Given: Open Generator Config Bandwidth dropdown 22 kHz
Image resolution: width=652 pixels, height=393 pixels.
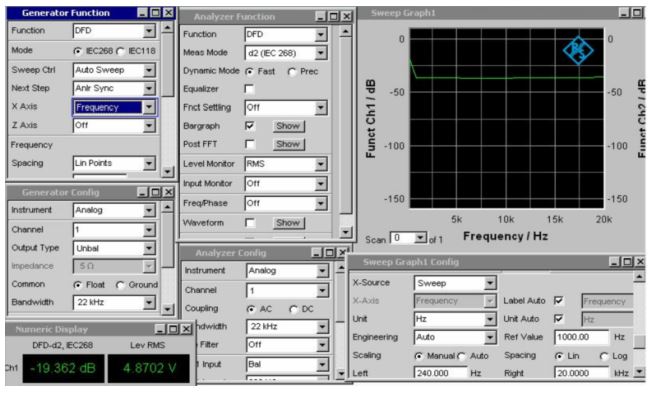Looking at the screenshot, I should [114, 302].
